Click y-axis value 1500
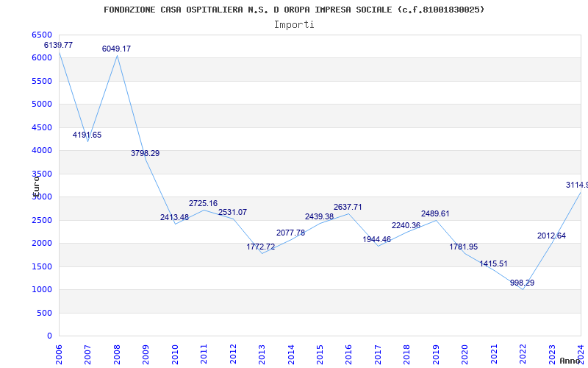 (42, 266)
